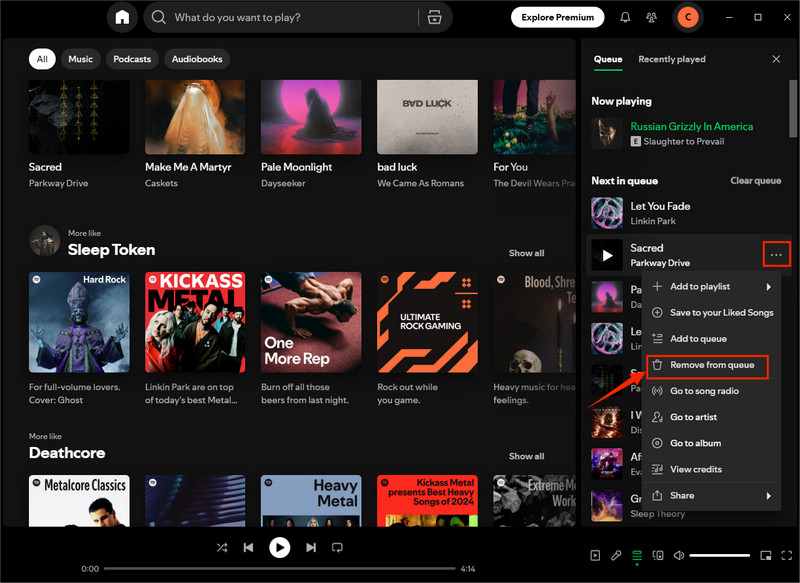Viewport: 800px width, 583px height.
Task: Click the Queue panel scrollbar
Action: click(x=792, y=108)
